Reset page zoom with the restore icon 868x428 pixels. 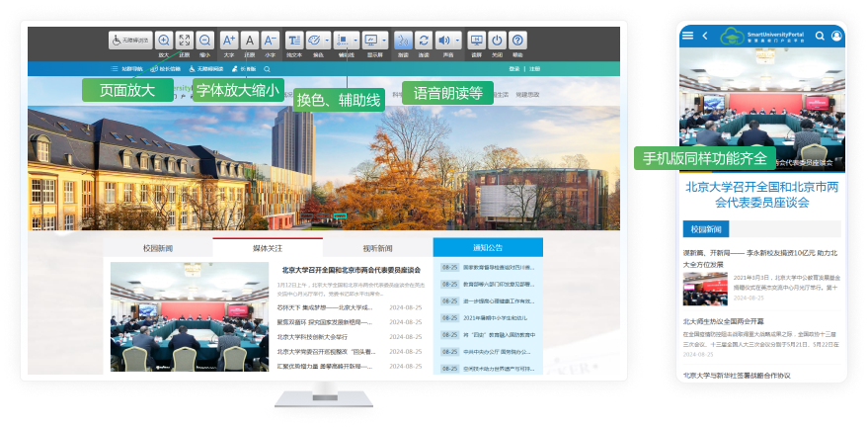(184, 41)
